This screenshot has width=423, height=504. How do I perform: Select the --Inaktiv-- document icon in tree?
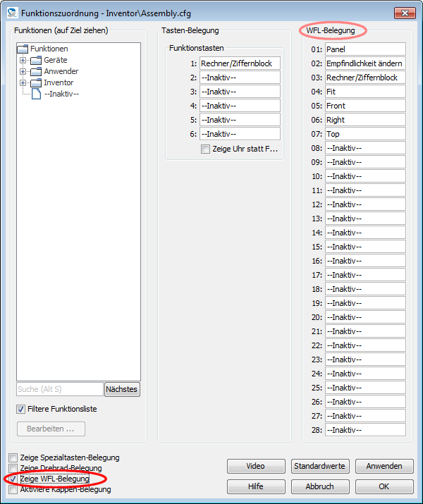coord(36,94)
